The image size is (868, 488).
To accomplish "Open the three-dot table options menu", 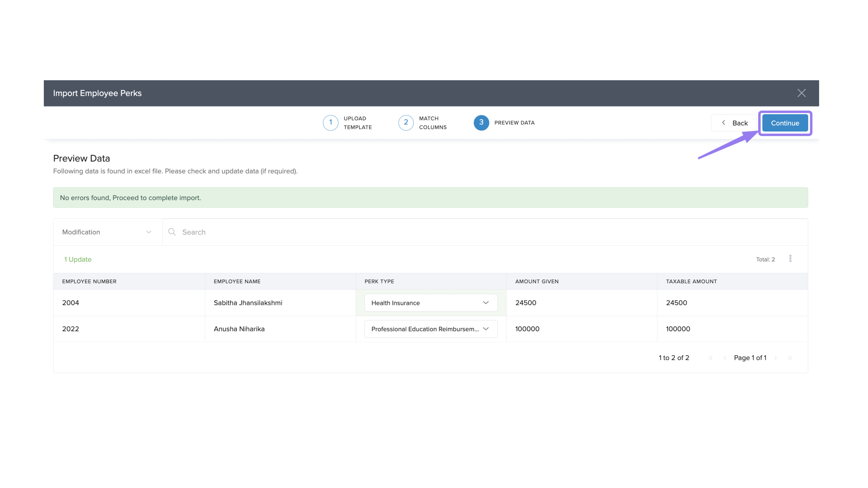I will point(790,259).
